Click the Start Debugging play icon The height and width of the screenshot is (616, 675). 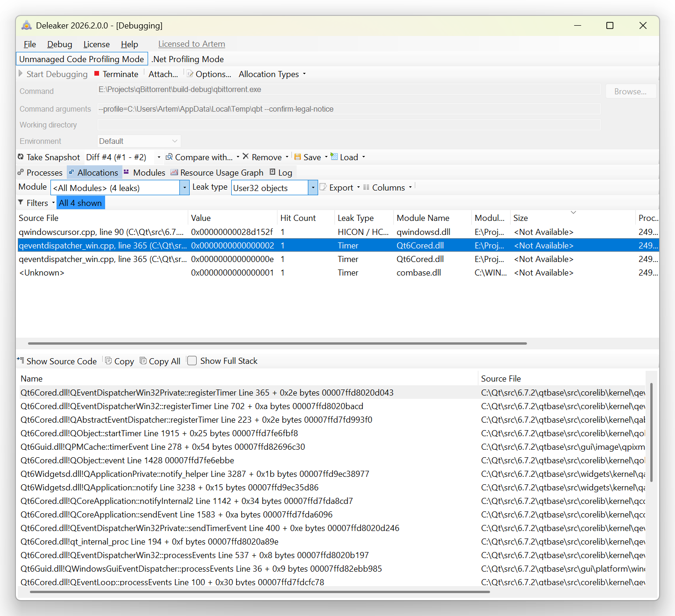pos(21,74)
